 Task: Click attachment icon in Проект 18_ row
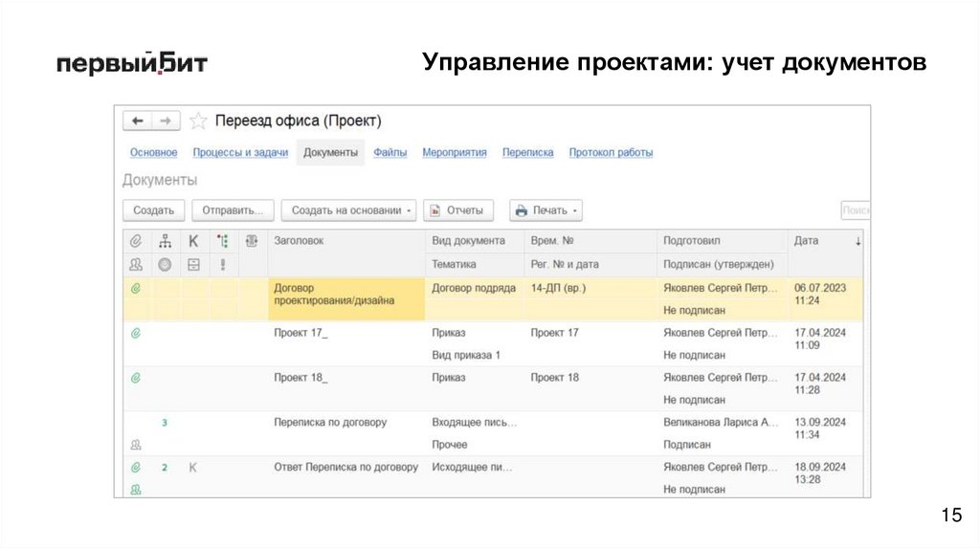pyautogui.click(x=136, y=378)
